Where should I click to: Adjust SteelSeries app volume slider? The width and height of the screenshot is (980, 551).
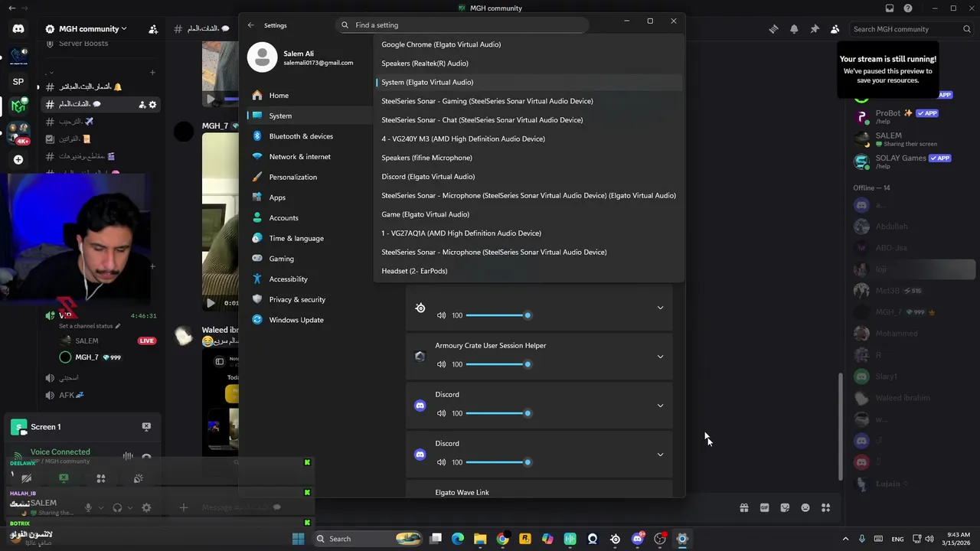pyautogui.click(x=496, y=315)
